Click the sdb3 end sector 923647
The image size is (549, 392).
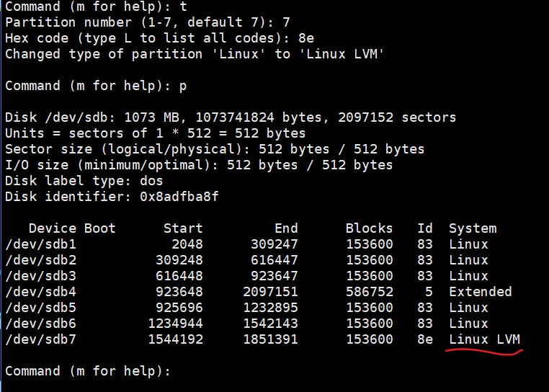click(x=274, y=276)
